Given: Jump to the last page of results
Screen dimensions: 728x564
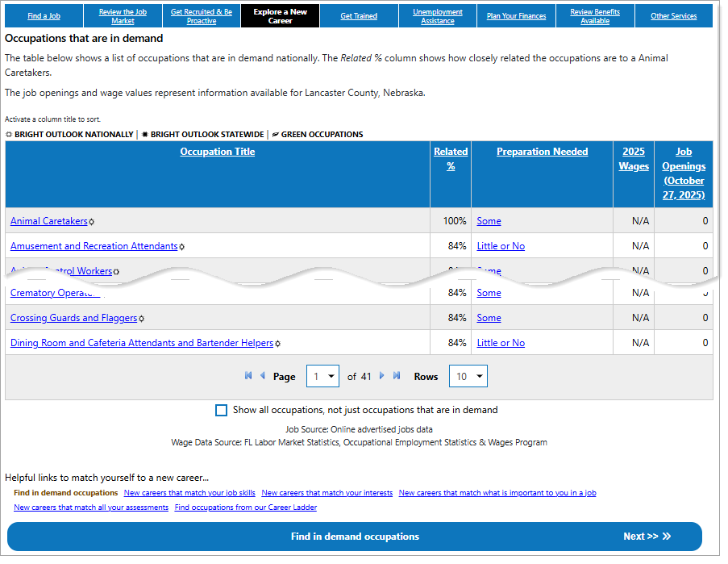Looking at the screenshot, I should point(397,376).
